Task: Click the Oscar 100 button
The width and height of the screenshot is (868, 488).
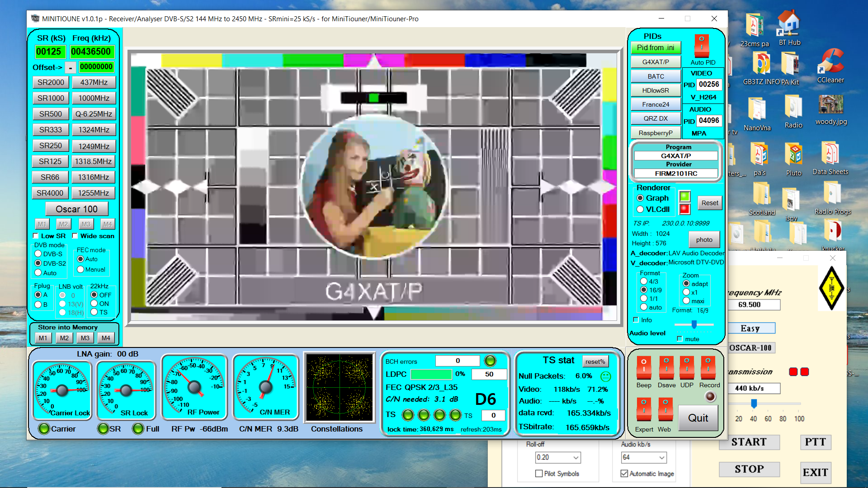Action: pos(77,209)
